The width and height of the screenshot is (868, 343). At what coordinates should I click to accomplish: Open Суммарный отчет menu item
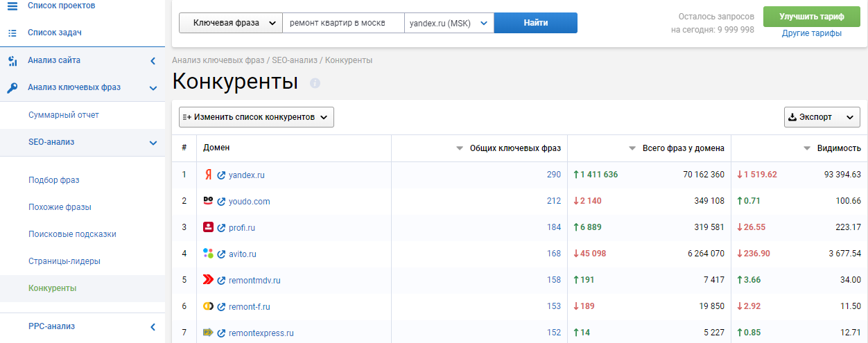tap(64, 115)
